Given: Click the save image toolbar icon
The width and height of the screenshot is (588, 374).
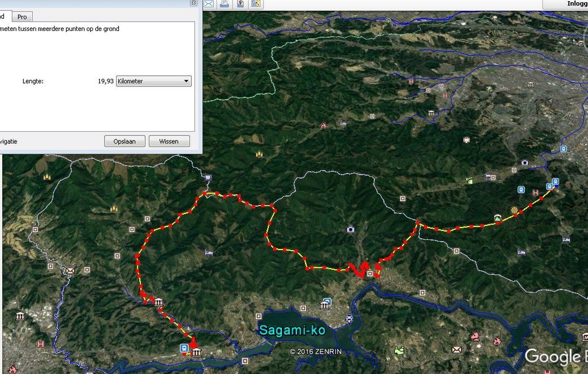Looking at the screenshot, I should click(x=256, y=4).
